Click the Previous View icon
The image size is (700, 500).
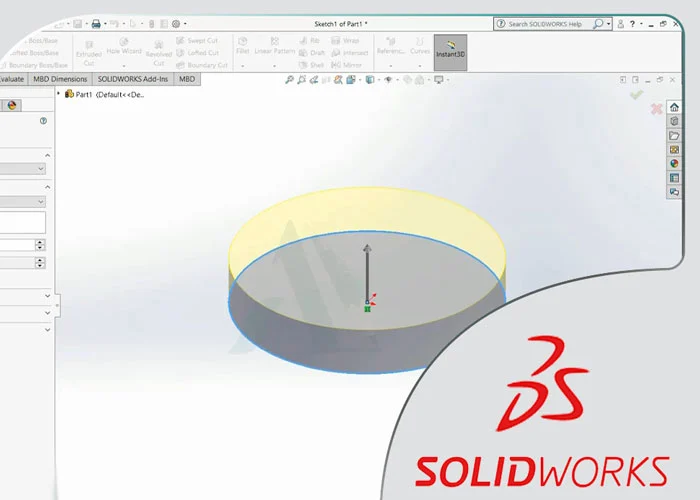[314, 79]
